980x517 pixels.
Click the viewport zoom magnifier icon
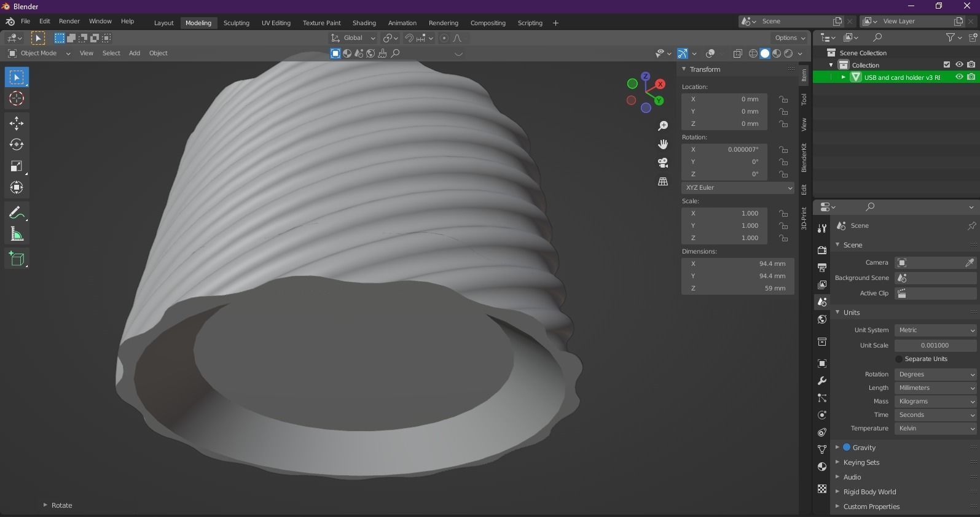coord(663,126)
